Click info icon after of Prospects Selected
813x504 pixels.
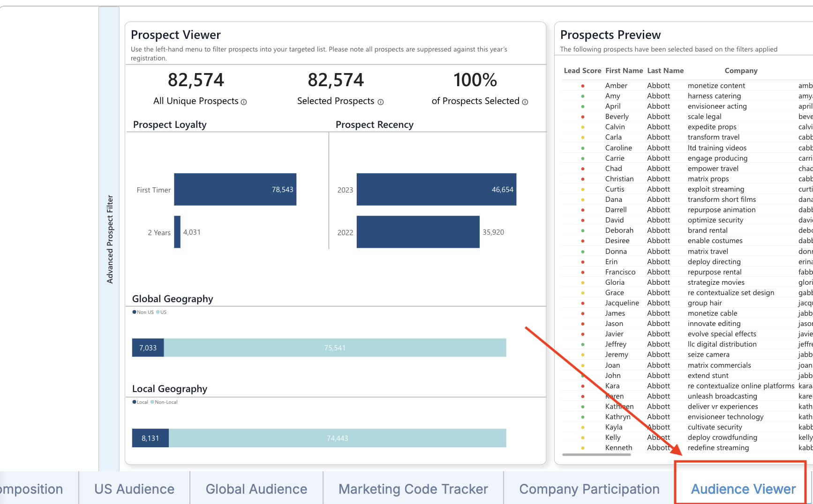(x=525, y=102)
